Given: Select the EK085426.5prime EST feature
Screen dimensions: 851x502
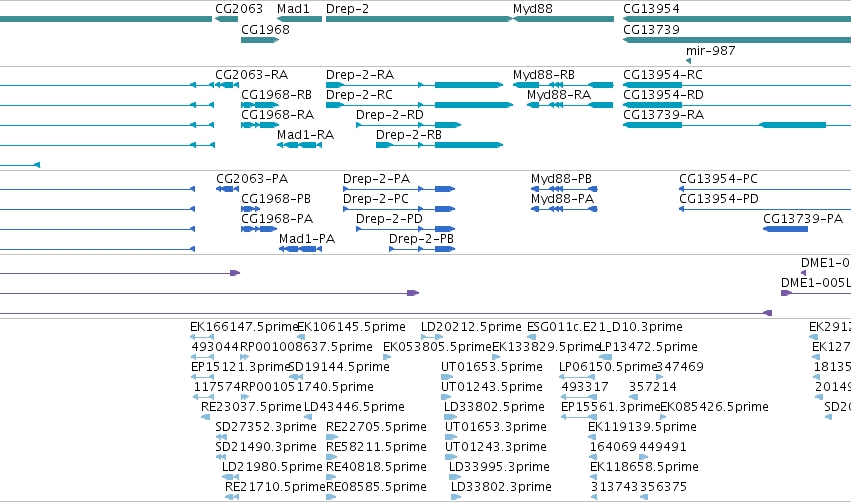Looking at the screenshot, I should tap(663, 417).
